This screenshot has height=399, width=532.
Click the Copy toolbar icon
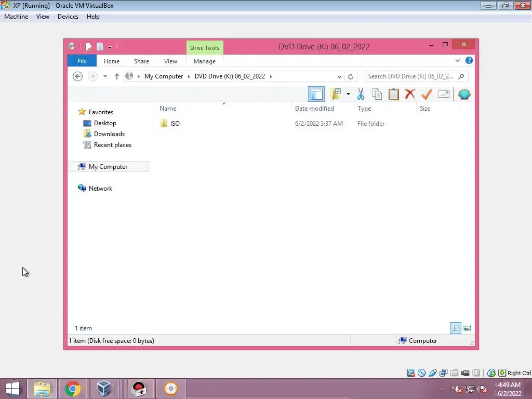[x=377, y=94]
